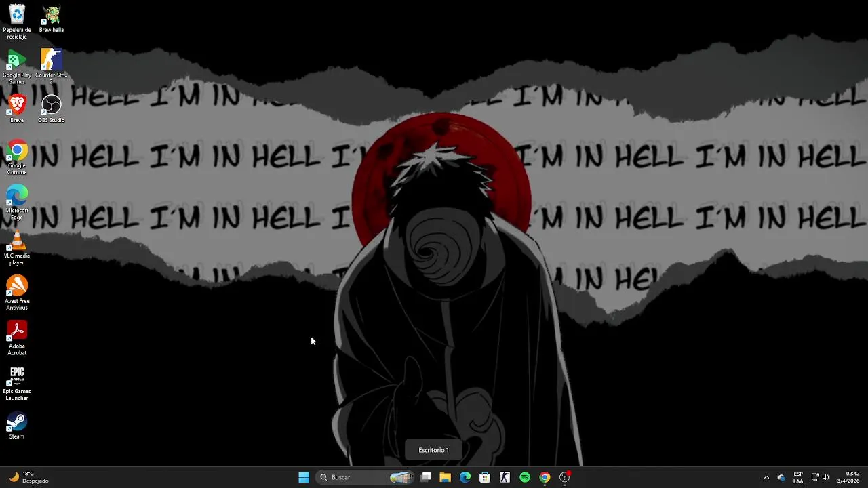868x488 pixels.
Task: Click the Buscar taskbar search box
Action: click(366, 477)
